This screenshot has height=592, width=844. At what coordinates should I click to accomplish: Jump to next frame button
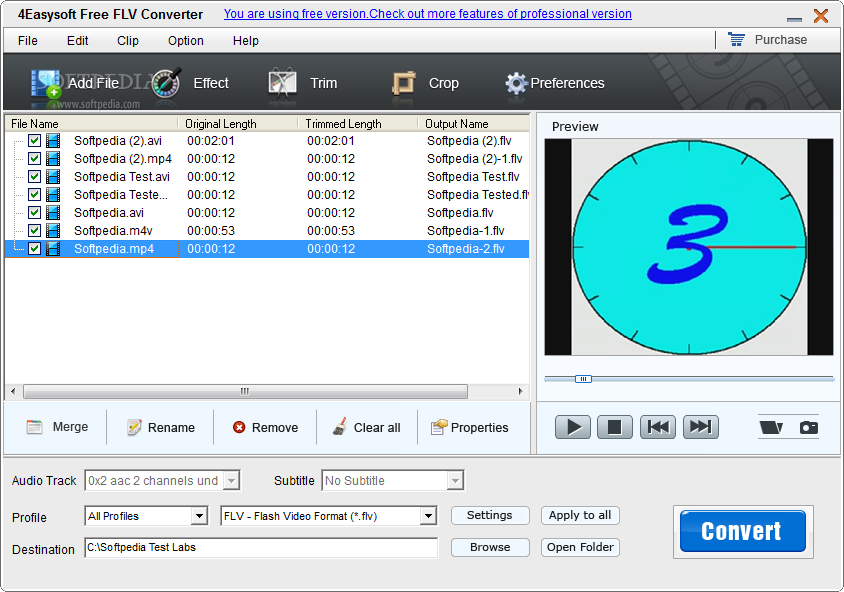tap(700, 427)
